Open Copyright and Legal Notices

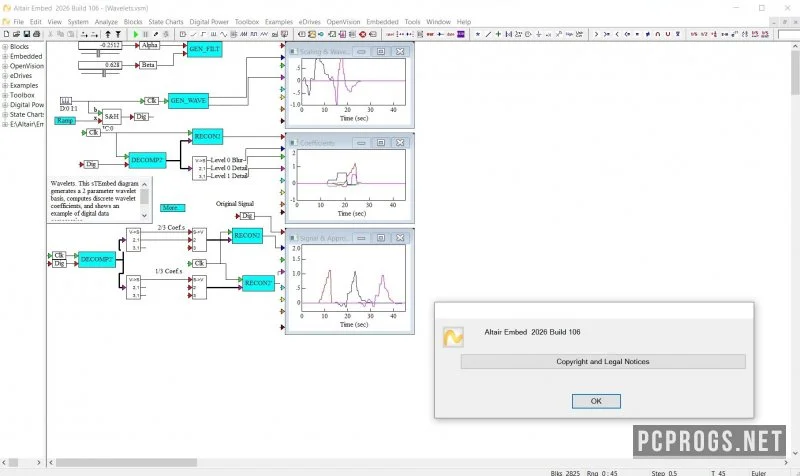pyautogui.click(x=603, y=361)
